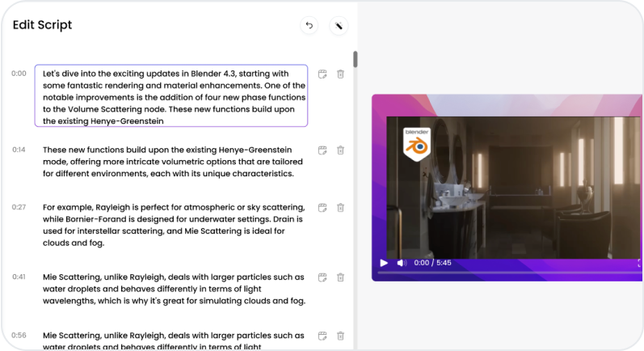Play the video preview

(384, 263)
